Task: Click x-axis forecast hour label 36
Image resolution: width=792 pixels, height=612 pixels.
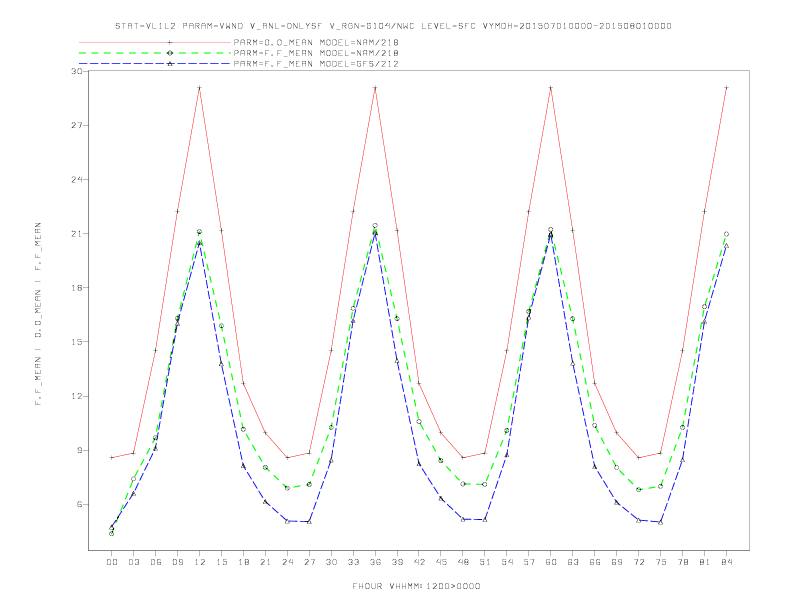Action: 375,562
